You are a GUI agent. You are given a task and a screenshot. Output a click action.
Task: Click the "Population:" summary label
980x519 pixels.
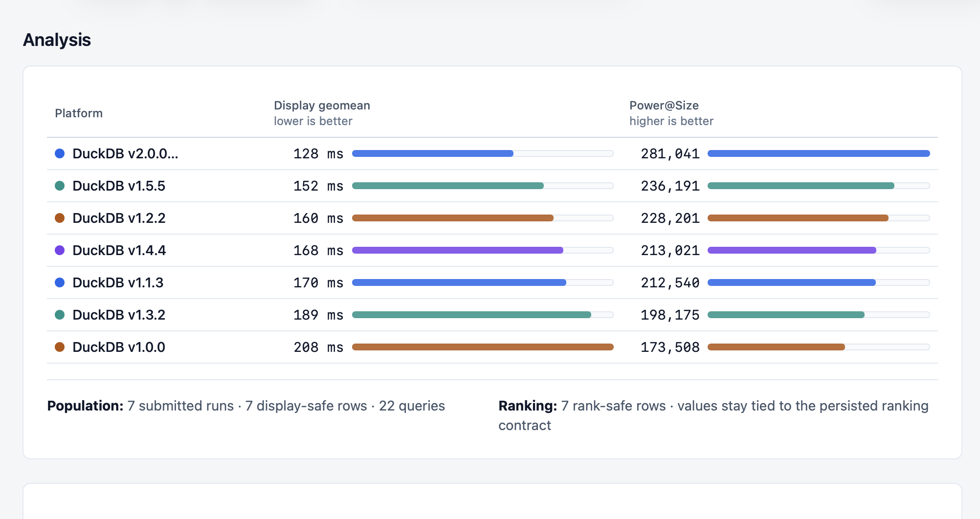(85, 406)
